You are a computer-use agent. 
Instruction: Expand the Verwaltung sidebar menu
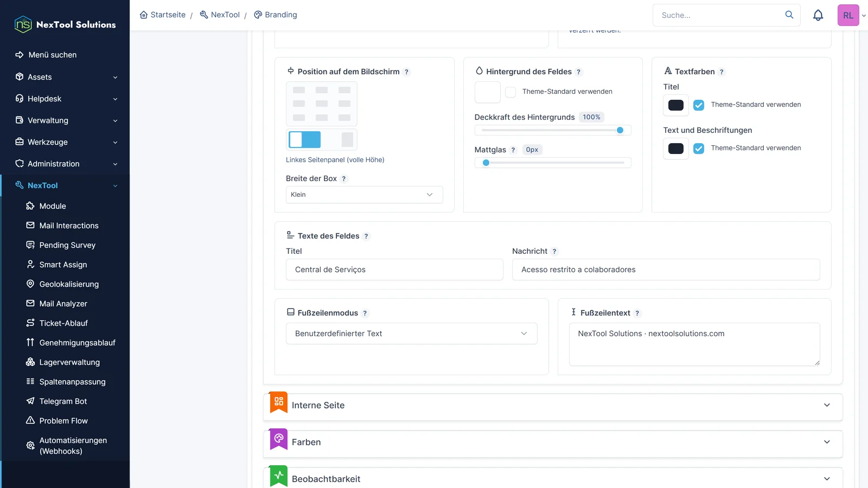(65, 120)
